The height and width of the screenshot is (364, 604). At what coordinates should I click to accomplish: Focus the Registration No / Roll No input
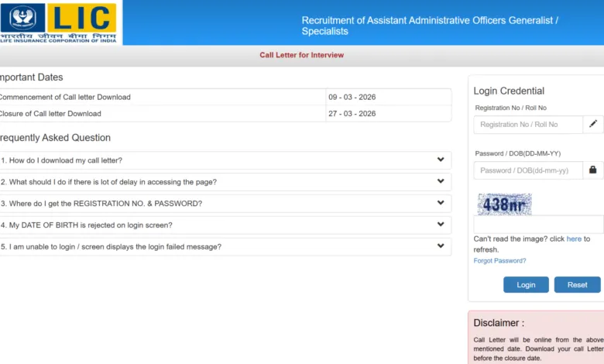(528, 125)
